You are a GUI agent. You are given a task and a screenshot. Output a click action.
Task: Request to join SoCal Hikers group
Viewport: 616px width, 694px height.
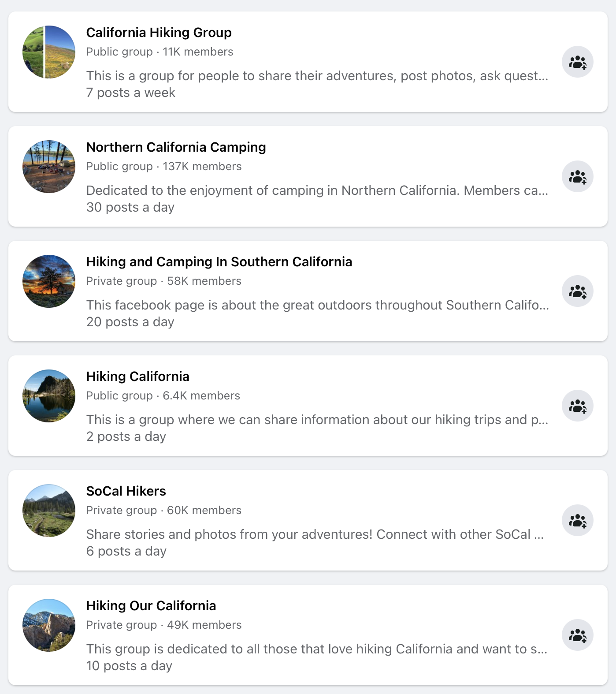[x=577, y=520]
